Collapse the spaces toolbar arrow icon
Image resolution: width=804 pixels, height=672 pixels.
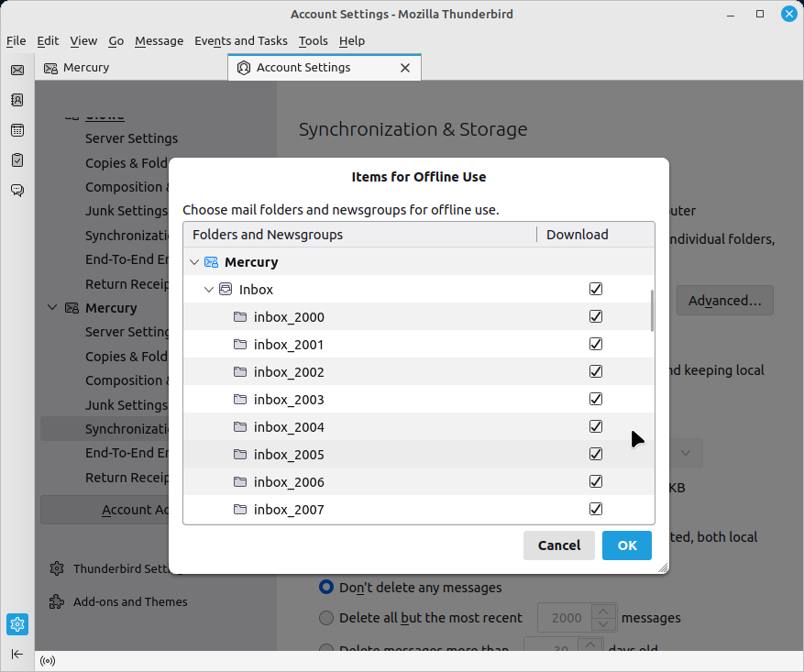coord(17,654)
